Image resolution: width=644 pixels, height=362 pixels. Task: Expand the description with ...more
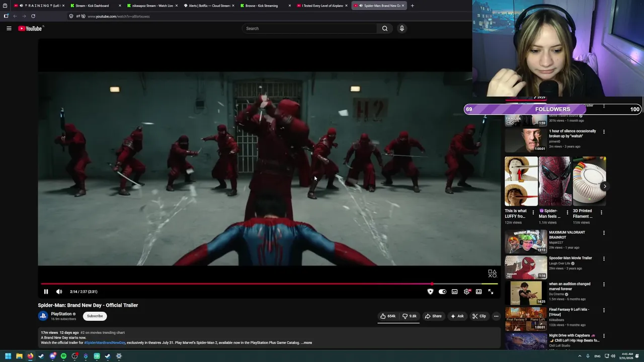(x=306, y=343)
